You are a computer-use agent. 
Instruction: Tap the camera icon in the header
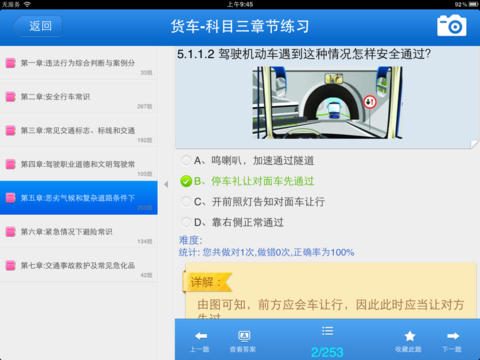[452, 26]
